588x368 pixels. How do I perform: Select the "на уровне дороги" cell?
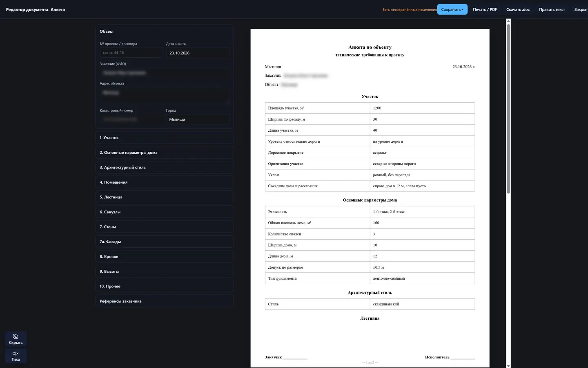(422, 141)
